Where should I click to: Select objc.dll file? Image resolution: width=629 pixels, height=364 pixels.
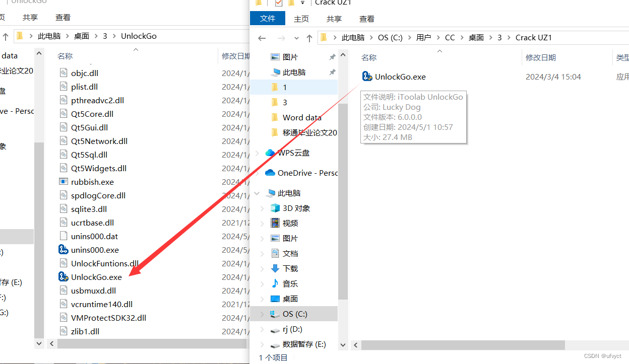pyautogui.click(x=85, y=73)
